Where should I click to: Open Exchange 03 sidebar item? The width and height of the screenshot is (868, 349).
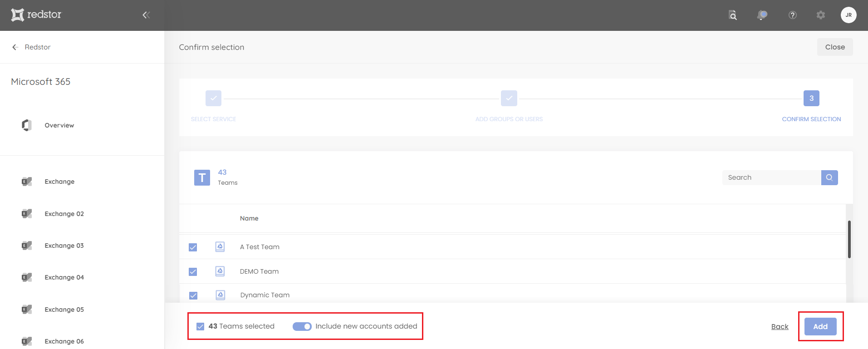(64, 246)
